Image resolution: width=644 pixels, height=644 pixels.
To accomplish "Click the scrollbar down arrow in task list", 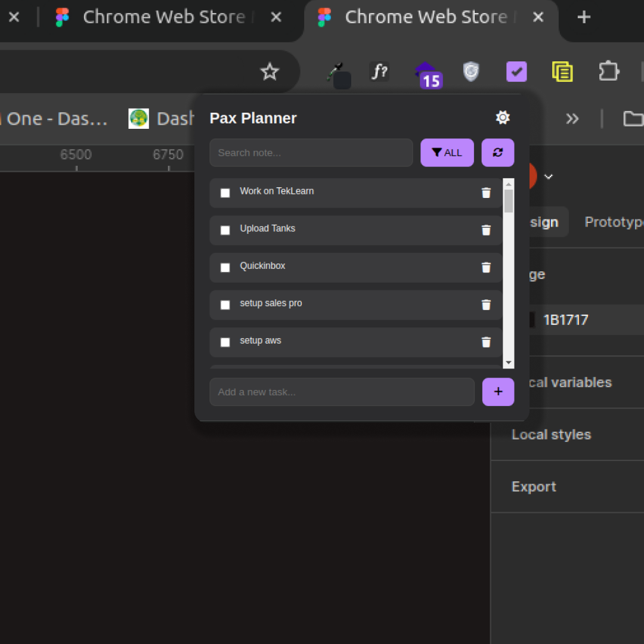I will pyautogui.click(x=509, y=363).
